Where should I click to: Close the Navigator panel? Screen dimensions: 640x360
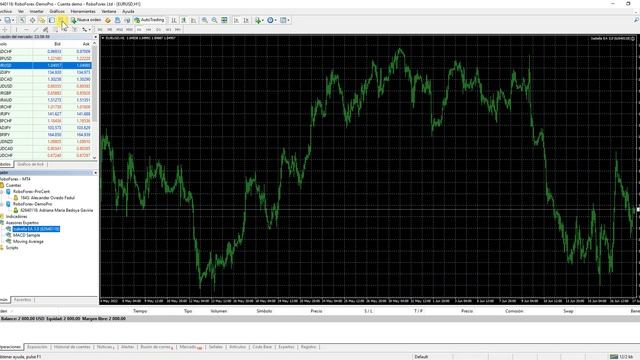point(96,173)
